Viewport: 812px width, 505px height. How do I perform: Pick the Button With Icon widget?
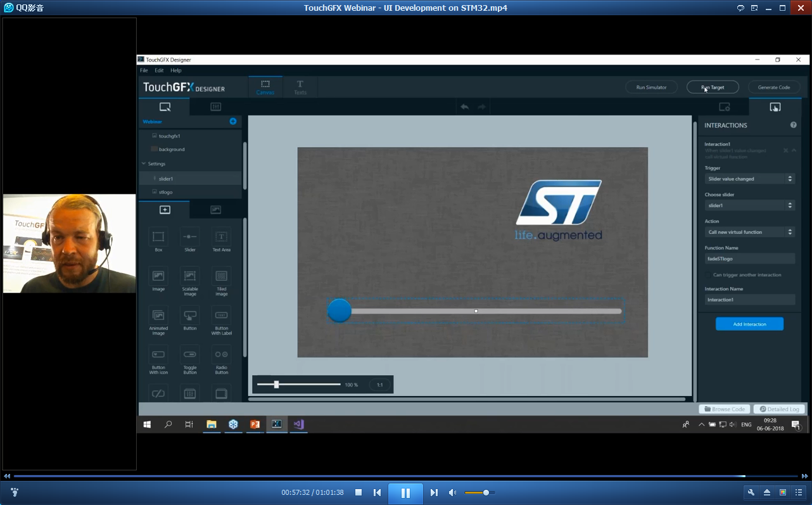[158, 360]
